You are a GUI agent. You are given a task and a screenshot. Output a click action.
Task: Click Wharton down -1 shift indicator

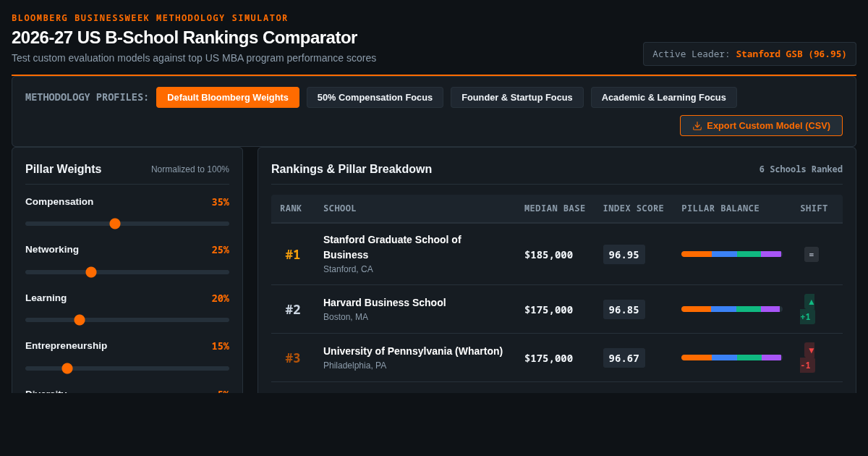tap(808, 358)
